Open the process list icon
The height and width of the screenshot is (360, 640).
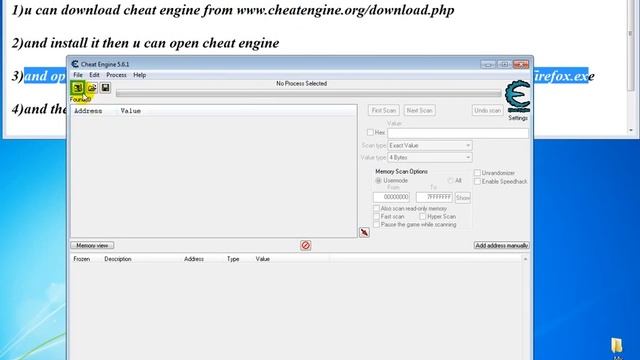click(x=78, y=88)
